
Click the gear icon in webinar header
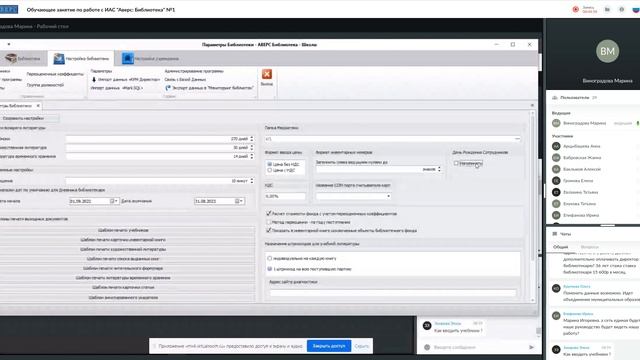[x=622, y=9]
